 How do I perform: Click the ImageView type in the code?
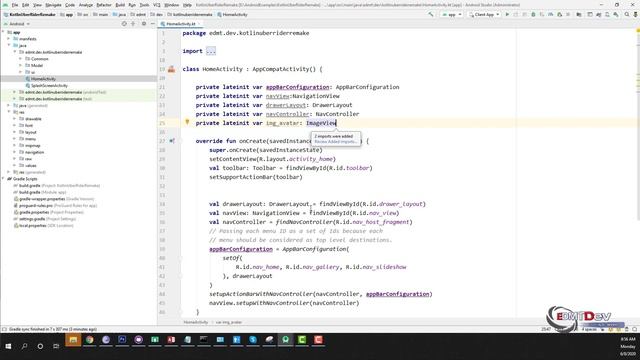pos(321,123)
